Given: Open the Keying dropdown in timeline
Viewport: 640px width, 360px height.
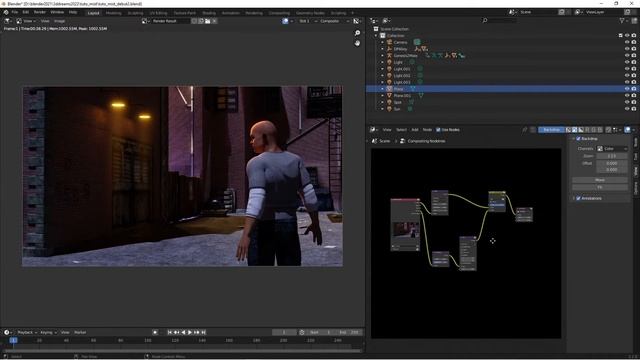Looking at the screenshot, I should point(48,332).
